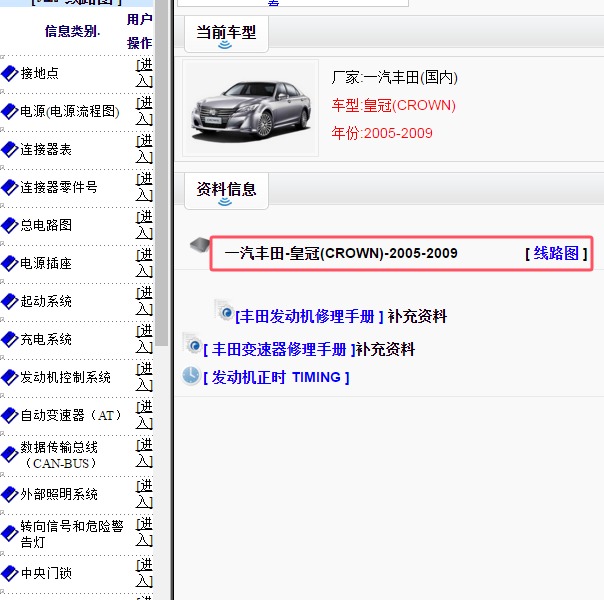Open the 丰田变速器修理手册 link

[x=279, y=350]
